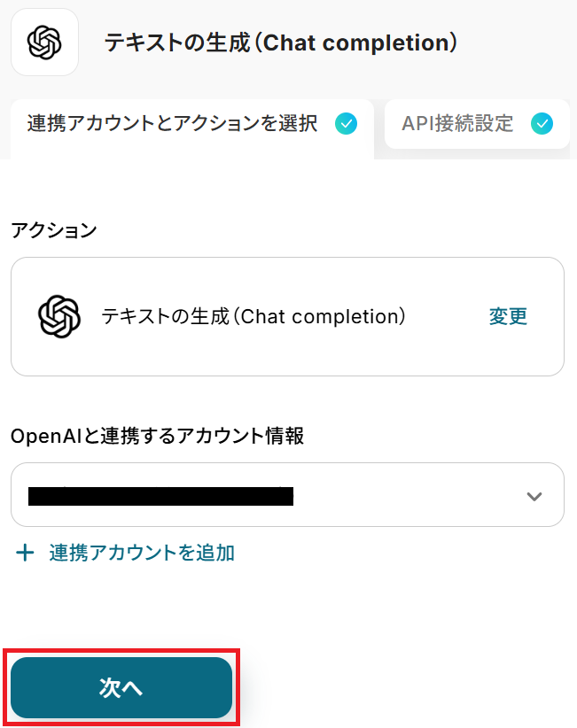
Task: Click the アクション section label
Action: tap(53, 230)
